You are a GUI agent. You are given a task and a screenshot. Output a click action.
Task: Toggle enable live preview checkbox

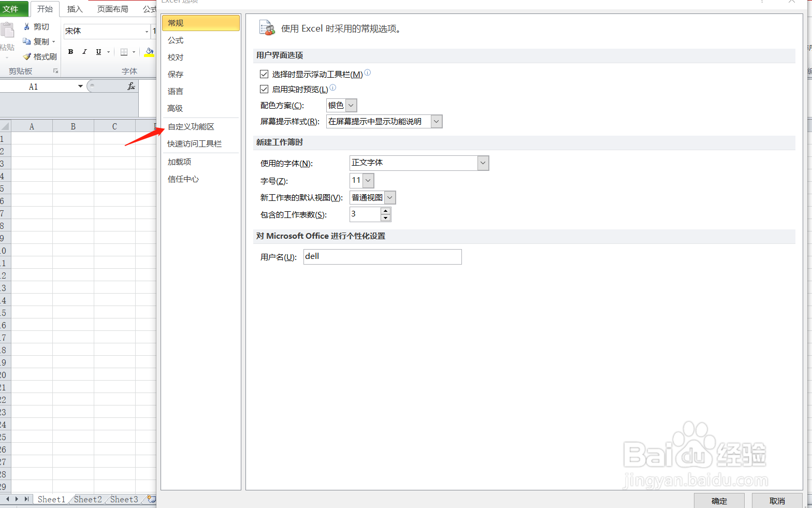pyautogui.click(x=264, y=89)
